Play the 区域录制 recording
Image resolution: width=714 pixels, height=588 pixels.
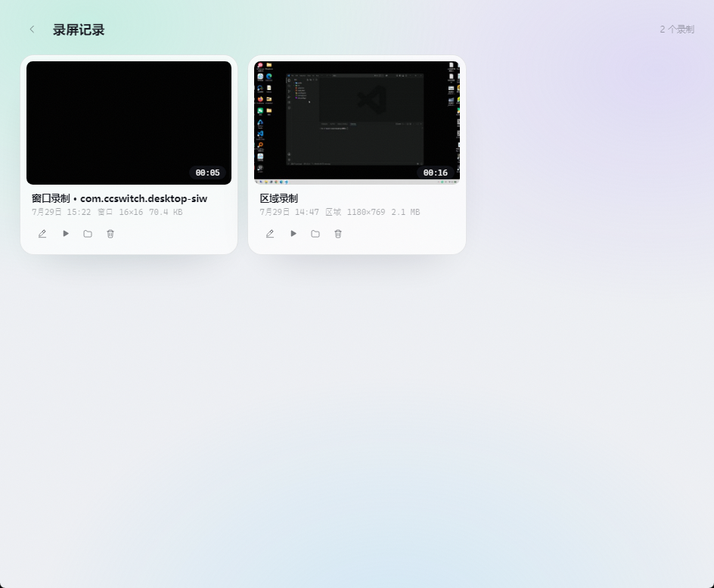pyautogui.click(x=293, y=234)
